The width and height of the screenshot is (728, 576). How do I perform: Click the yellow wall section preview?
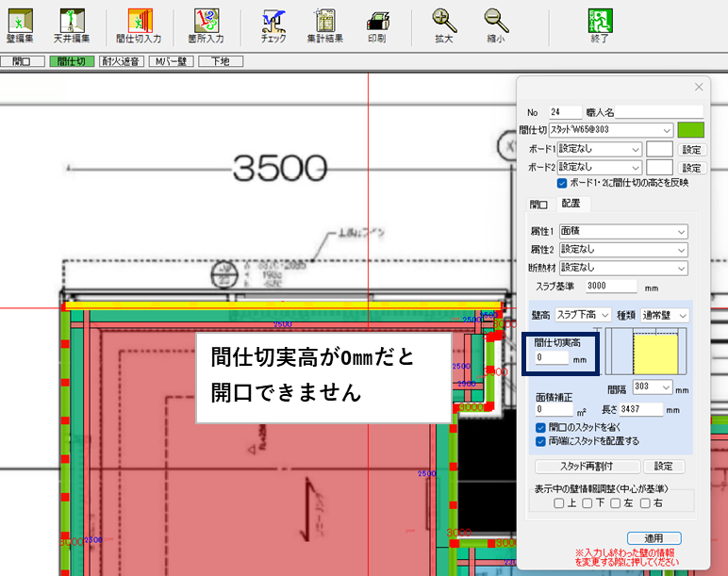tap(655, 355)
